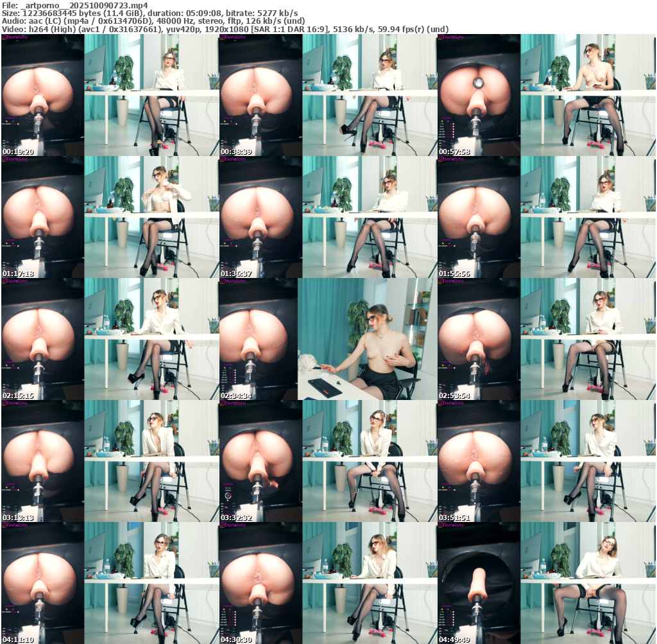This screenshot has width=657, height=644.
Task: Click the watermark in the first thumbnail
Action: click(17, 38)
